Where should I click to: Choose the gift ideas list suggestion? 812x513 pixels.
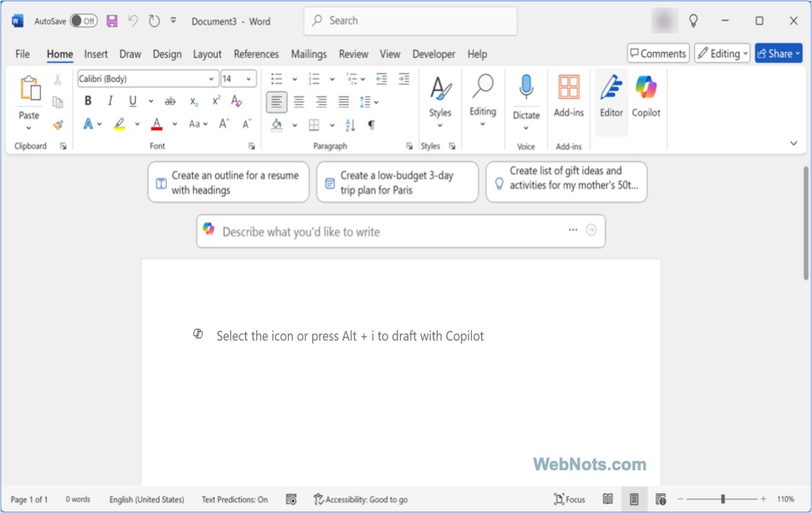tap(567, 182)
